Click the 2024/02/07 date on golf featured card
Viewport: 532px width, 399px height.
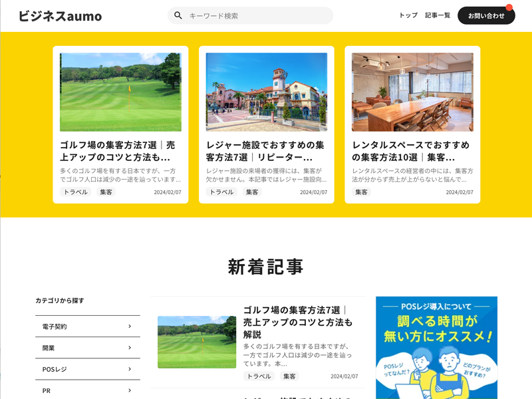(168, 192)
